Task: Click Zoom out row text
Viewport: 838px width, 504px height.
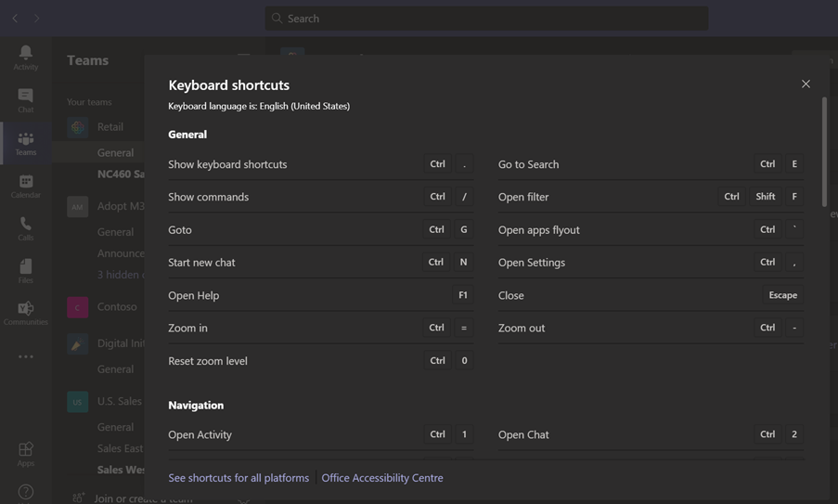Action: click(522, 329)
